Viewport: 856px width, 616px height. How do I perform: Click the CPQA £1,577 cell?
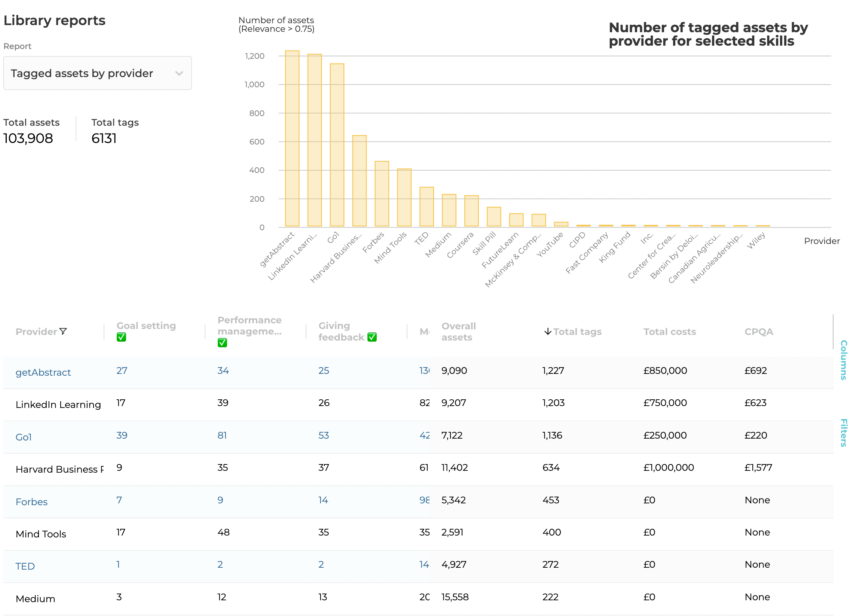(758, 468)
